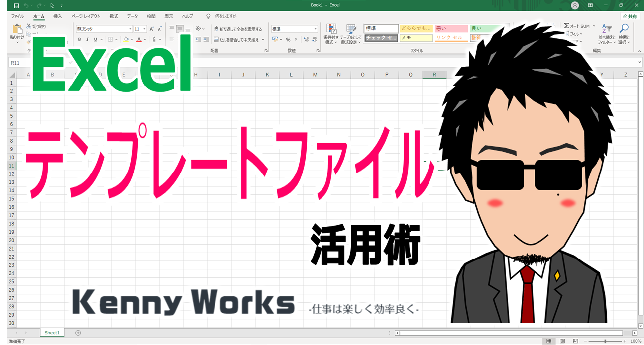Switch to the Data (データ) ribbon tab

132,16
